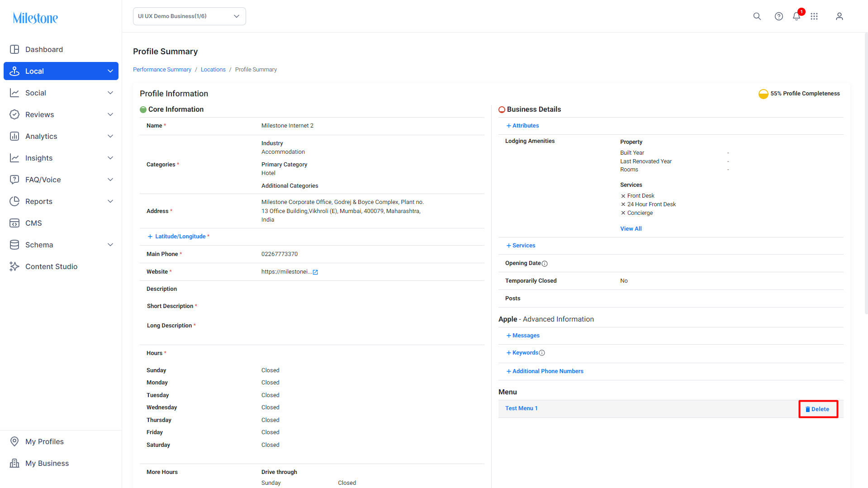Viewport: 868px width, 488px height.
Task: Add Additional Phone Numbers link
Action: tap(545, 371)
